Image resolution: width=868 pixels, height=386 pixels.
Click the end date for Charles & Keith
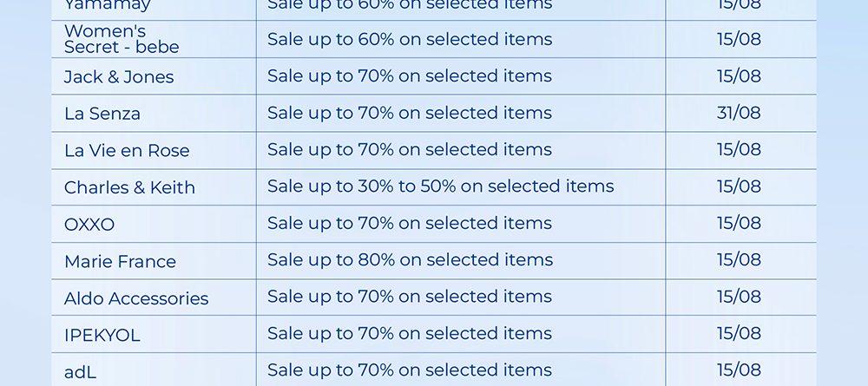(x=739, y=186)
